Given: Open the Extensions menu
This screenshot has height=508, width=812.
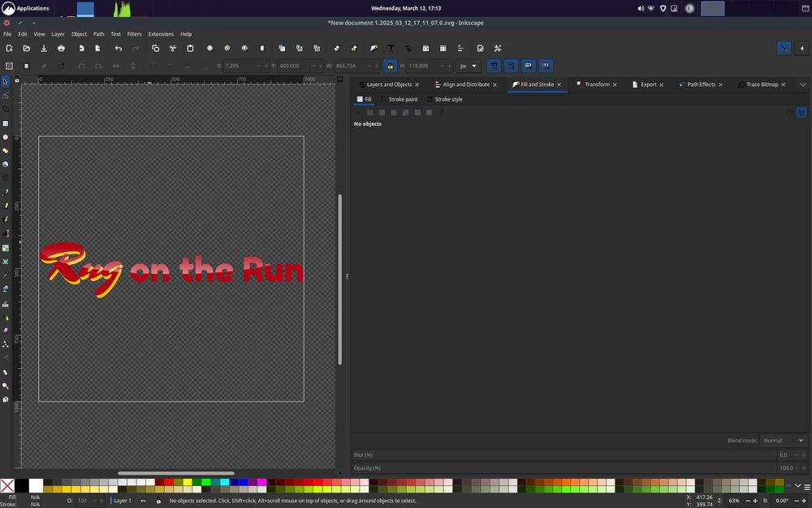Looking at the screenshot, I should pyautogui.click(x=161, y=34).
